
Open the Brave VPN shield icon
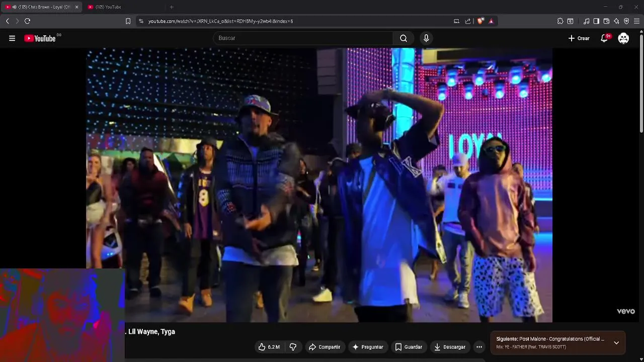(626, 21)
